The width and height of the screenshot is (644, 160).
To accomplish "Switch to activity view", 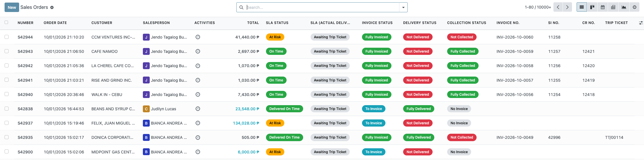I will [635, 7].
